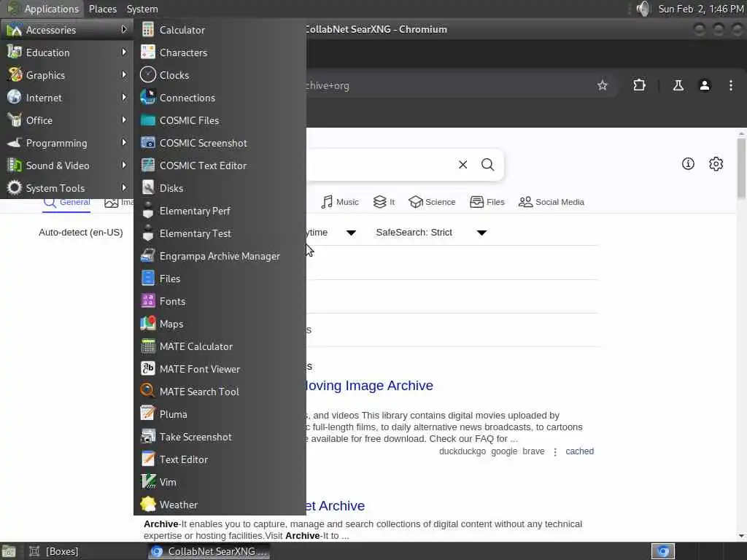Open Chrome Labs flask icon

678,85
